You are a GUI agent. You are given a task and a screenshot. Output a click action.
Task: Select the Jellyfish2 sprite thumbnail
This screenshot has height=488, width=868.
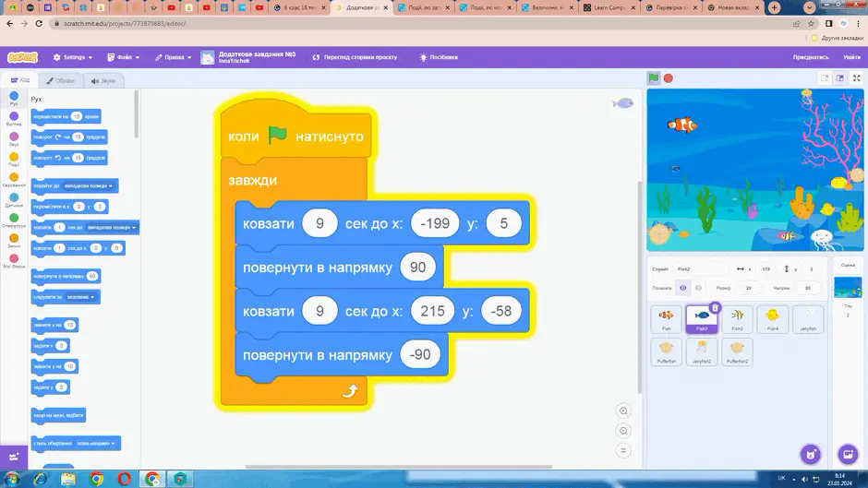click(702, 351)
